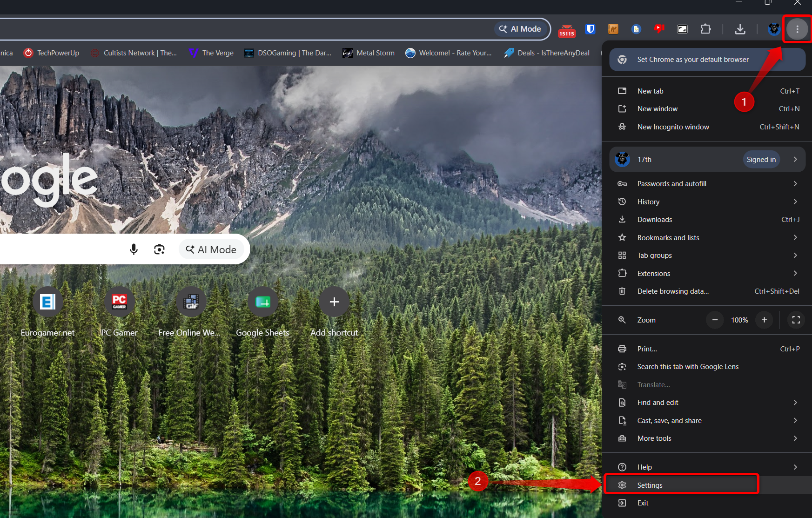This screenshot has height=518, width=812.
Task: Click the profile avatar in the toolbar
Action: coord(774,29)
